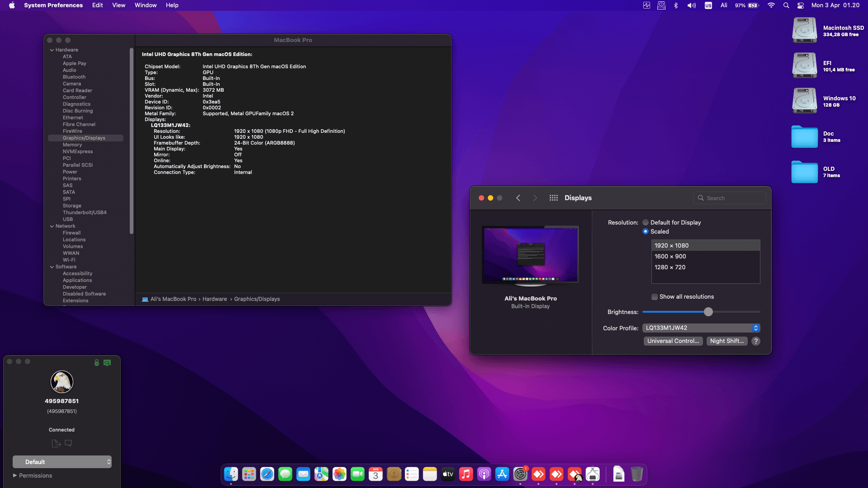Screen dimensions: 868x488
Task: Expand the Permissions disclosure triangle
Action: click(15, 475)
